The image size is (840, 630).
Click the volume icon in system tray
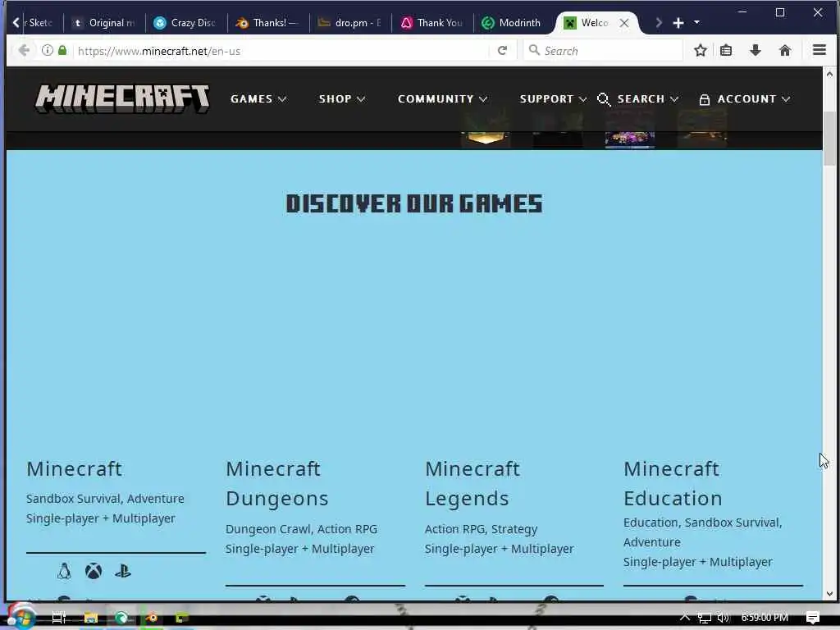click(724, 618)
